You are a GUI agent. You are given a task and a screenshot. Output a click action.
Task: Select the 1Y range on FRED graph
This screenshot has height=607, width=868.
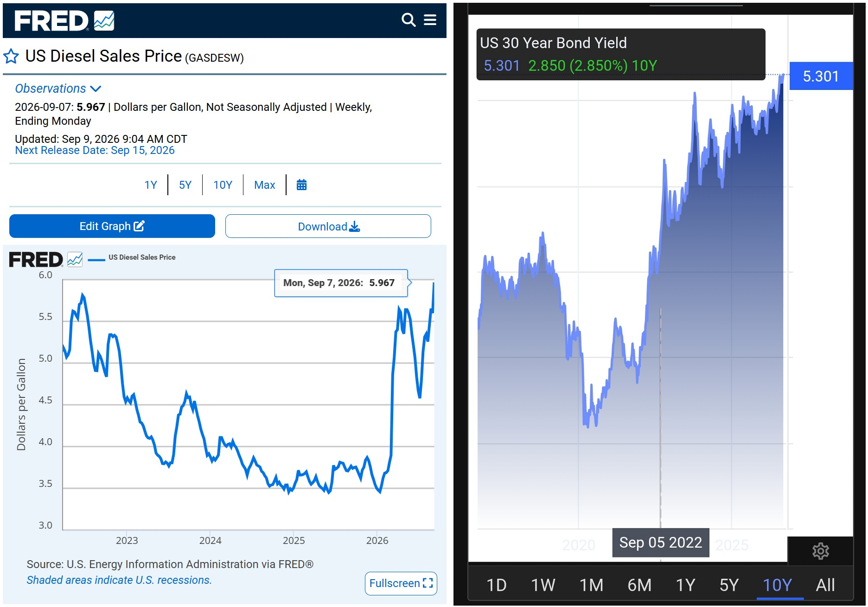[151, 185]
